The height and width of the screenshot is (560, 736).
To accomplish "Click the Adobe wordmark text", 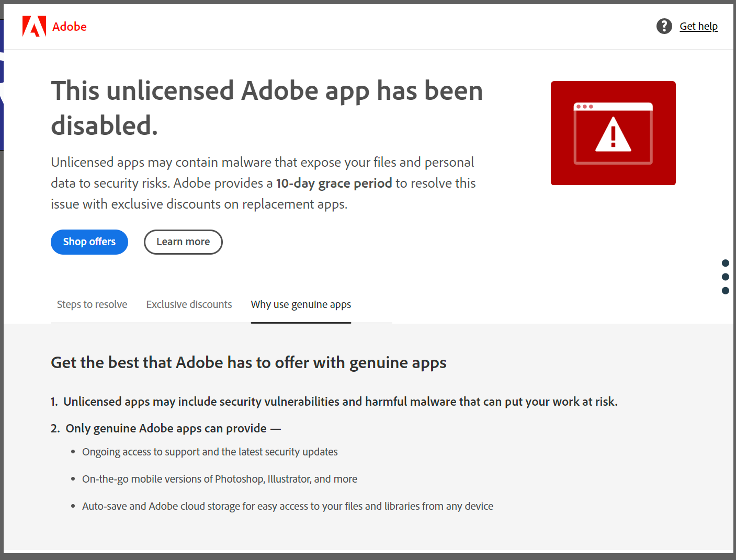I will (x=70, y=27).
